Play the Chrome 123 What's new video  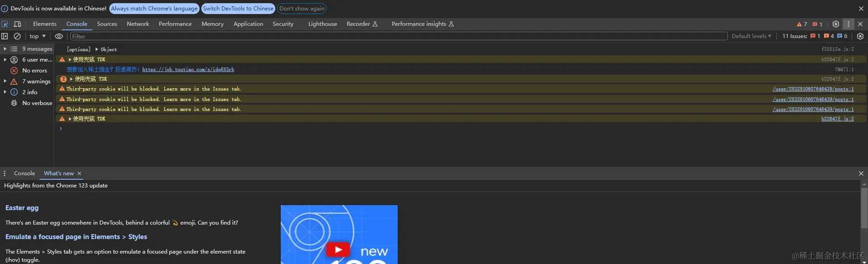click(x=338, y=249)
